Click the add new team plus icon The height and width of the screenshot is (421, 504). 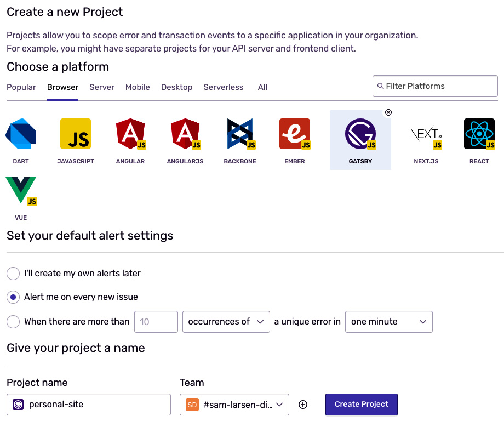click(303, 405)
